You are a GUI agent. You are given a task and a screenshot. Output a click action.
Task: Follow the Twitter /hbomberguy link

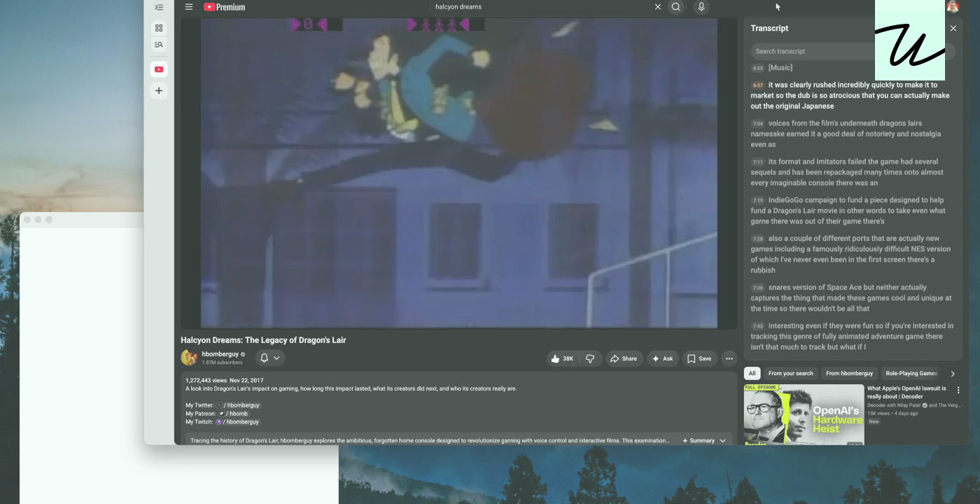(x=238, y=405)
